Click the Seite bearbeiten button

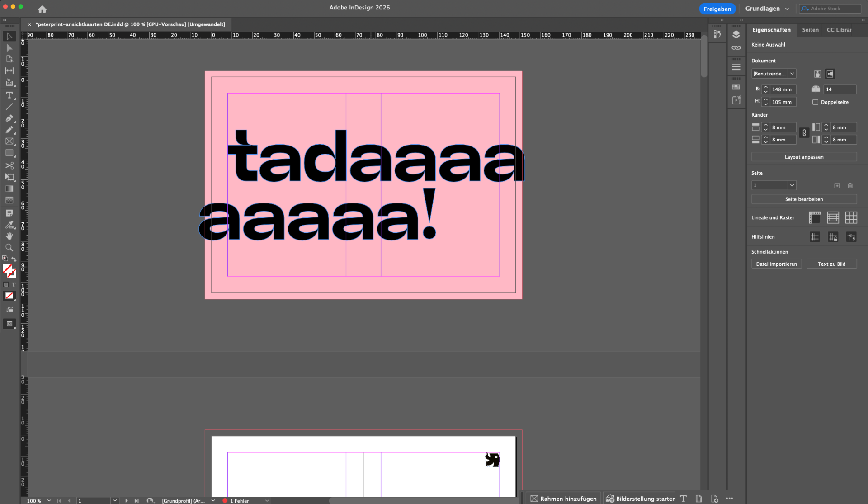(x=804, y=199)
